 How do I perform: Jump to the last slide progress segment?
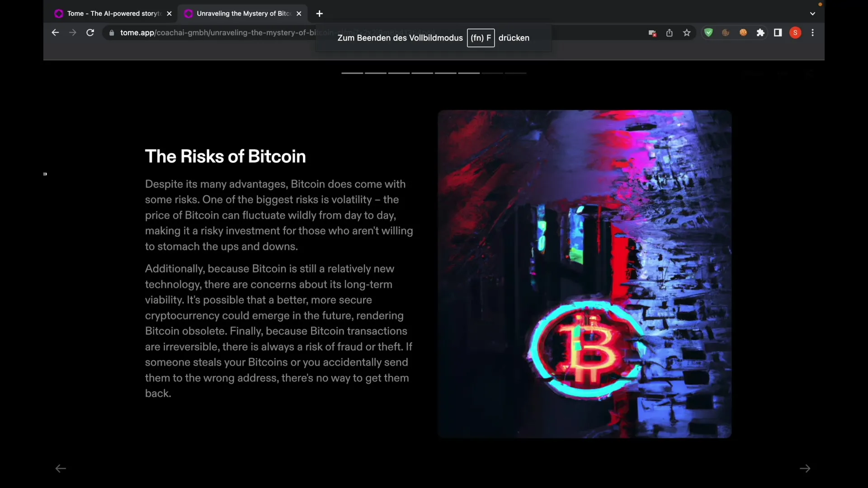point(515,73)
